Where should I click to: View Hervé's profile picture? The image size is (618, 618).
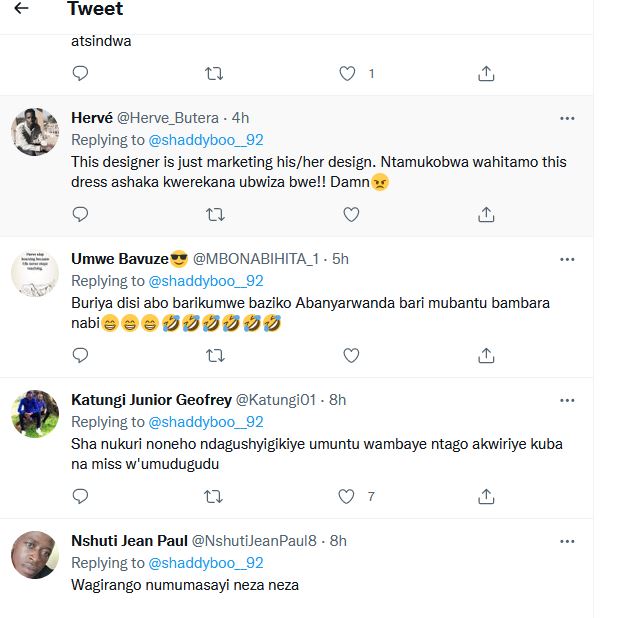[x=35, y=132]
